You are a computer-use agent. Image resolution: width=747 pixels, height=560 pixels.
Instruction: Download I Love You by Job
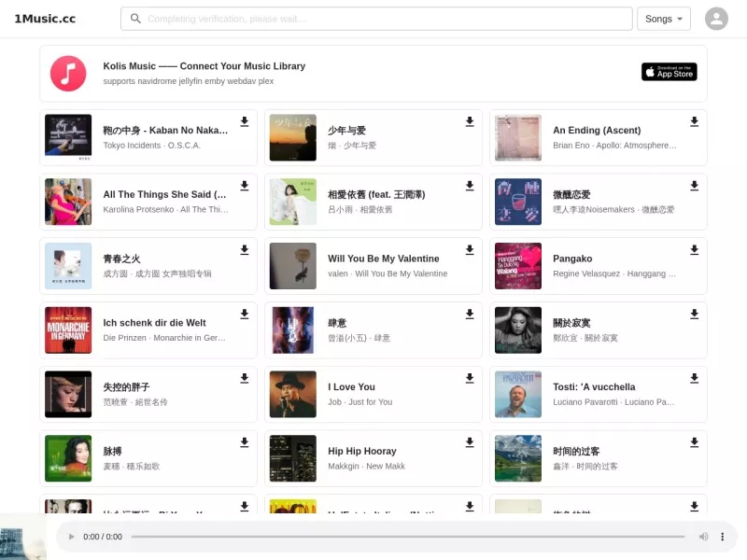470,379
